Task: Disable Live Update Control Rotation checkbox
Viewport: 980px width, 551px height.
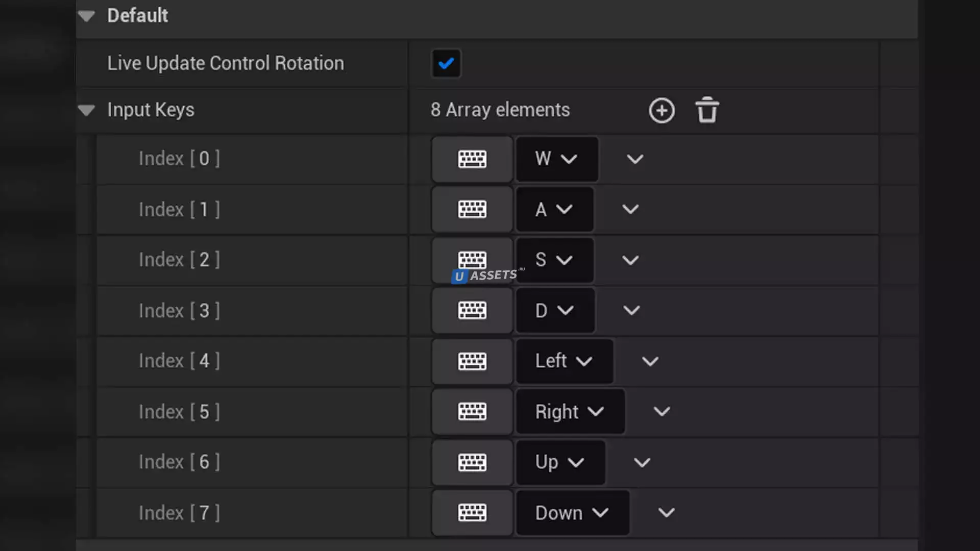Action: [x=446, y=64]
